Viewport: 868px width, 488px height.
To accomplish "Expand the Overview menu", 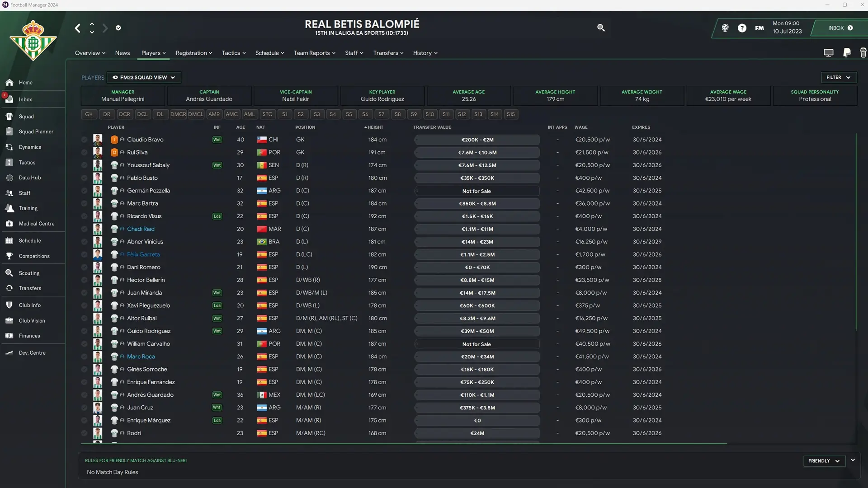I will pos(90,53).
